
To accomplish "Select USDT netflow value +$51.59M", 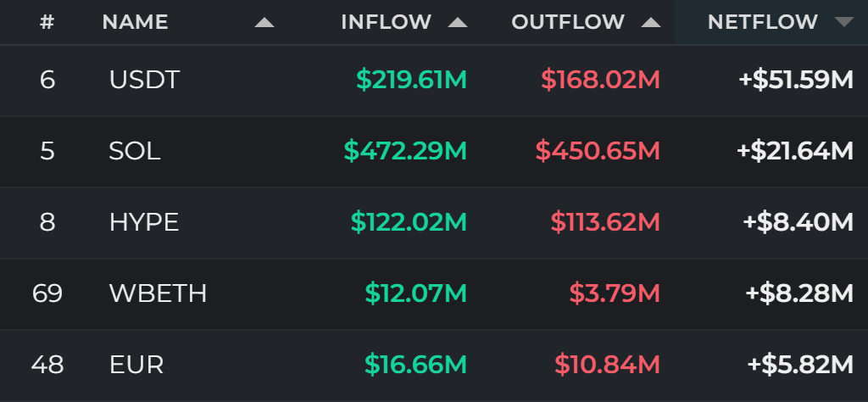I will [x=796, y=81].
